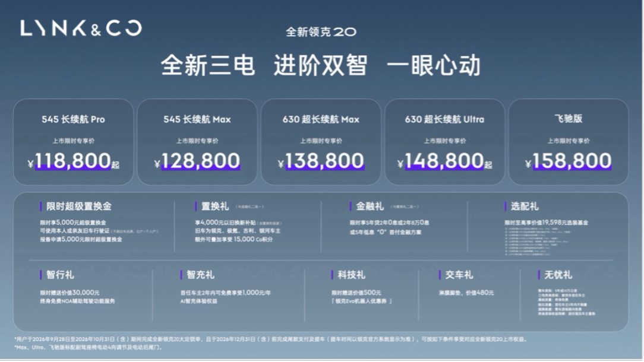This screenshot has width=644, height=362.
Task: Click the line 终身免费NOA辅助驾驶功能服务
Action: 78,301
